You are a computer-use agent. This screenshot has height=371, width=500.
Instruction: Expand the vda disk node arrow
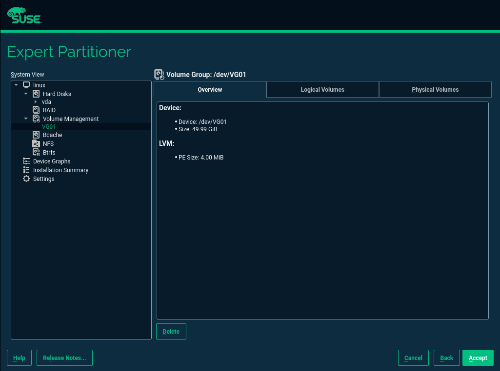click(36, 102)
